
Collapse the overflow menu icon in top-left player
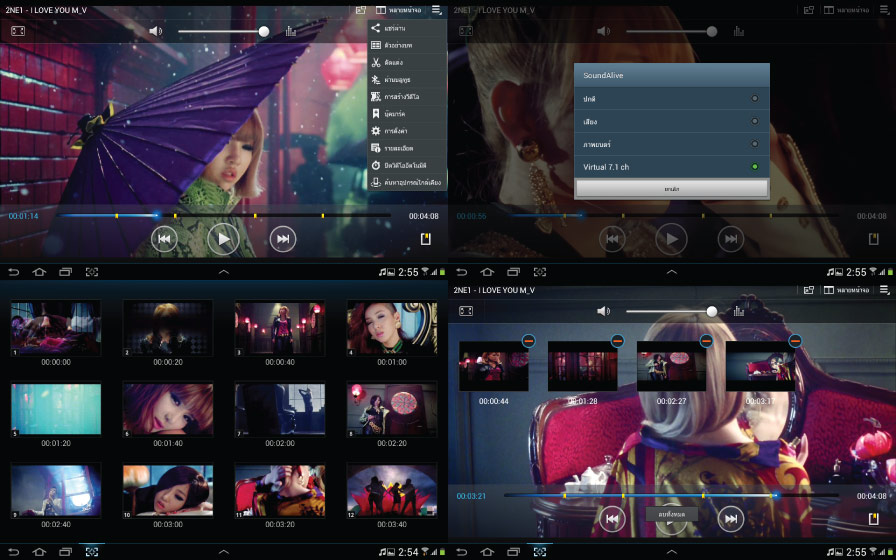tap(437, 10)
